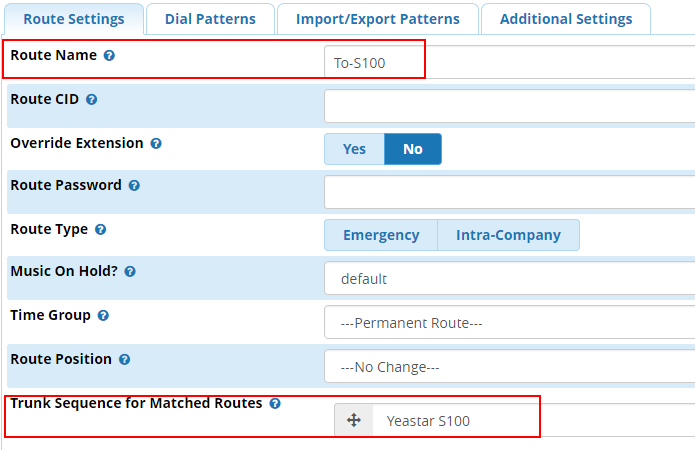Click Time Group help icon
Viewport: 695px width, 450px height.
coord(104,316)
